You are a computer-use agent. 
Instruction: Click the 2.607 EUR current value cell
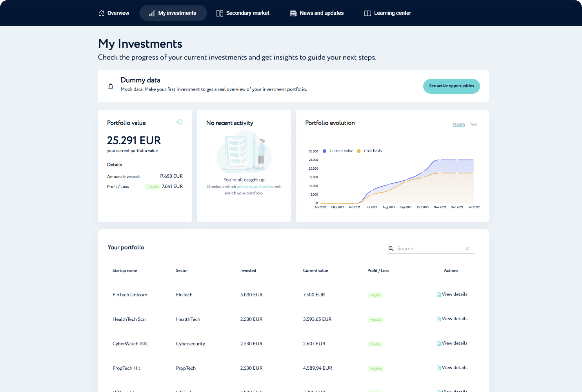point(314,344)
